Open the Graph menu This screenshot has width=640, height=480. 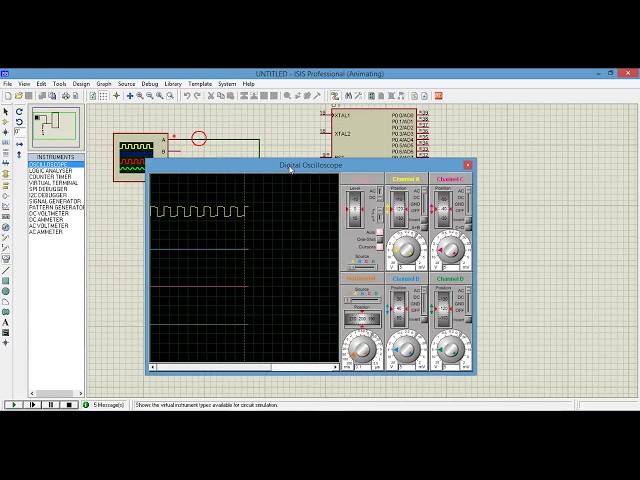pos(104,84)
